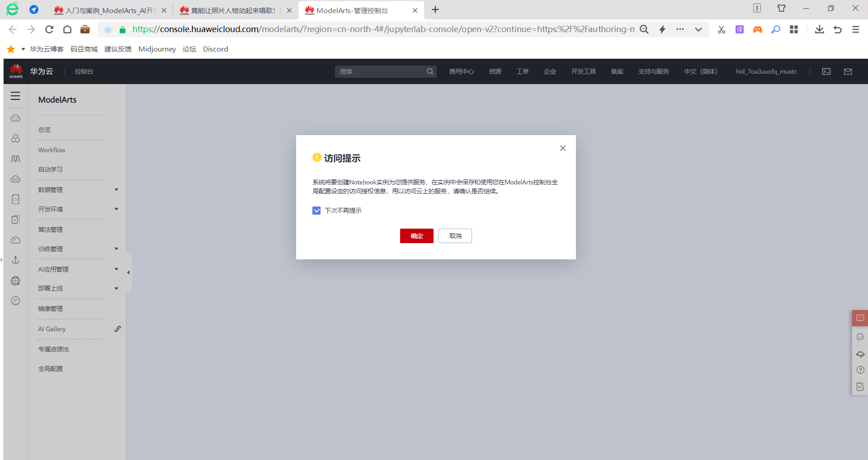Open the 中文 (简体) language dropdown
The height and width of the screenshot is (460, 868).
tap(701, 71)
